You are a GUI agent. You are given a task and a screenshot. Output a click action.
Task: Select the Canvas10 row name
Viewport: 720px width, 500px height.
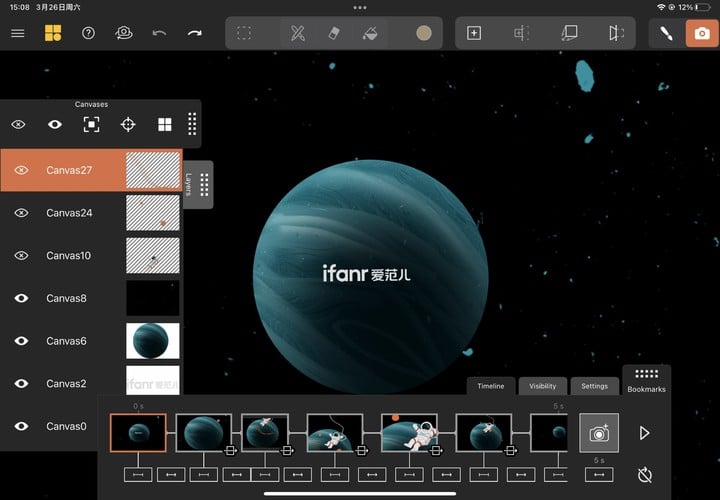[x=68, y=256]
